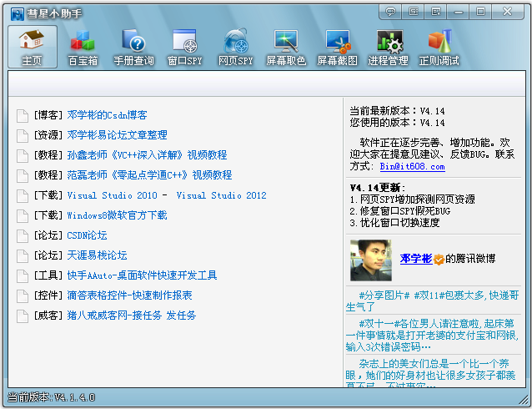Open the Weibo post #双十一#各位男人请注意啦
The width and height of the screenshot is (532, 409).
tap(432, 336)
